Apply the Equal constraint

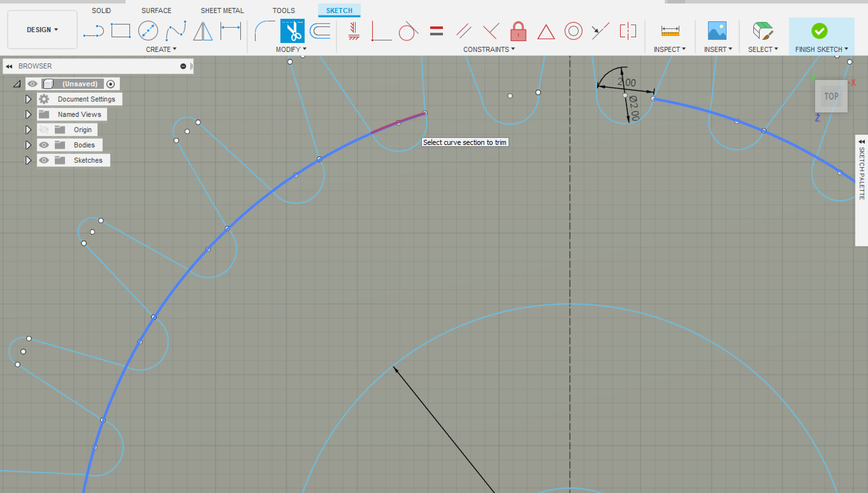pos(436,31)
